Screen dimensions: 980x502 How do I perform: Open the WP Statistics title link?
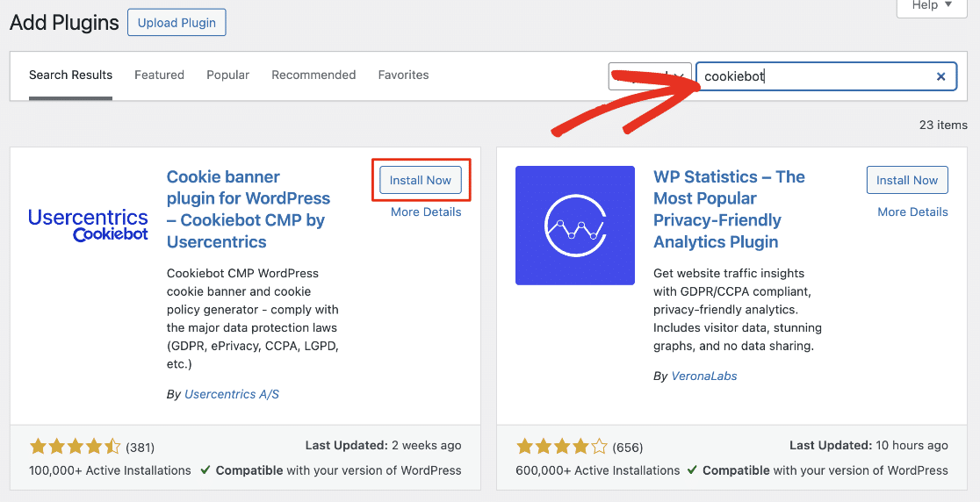click(730, 209)
